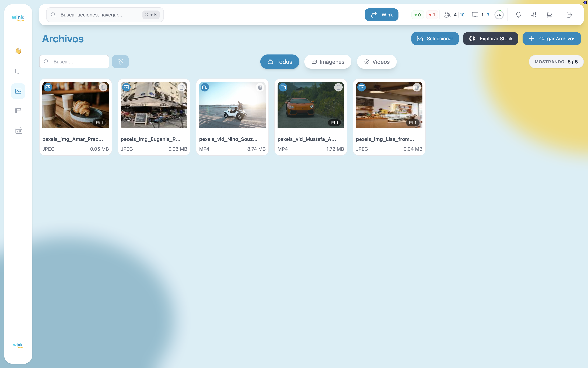This screenshot has width=588, height=368.
Task: Open the coffee shop counter thumbnail
Action: [x=389, y=105]
